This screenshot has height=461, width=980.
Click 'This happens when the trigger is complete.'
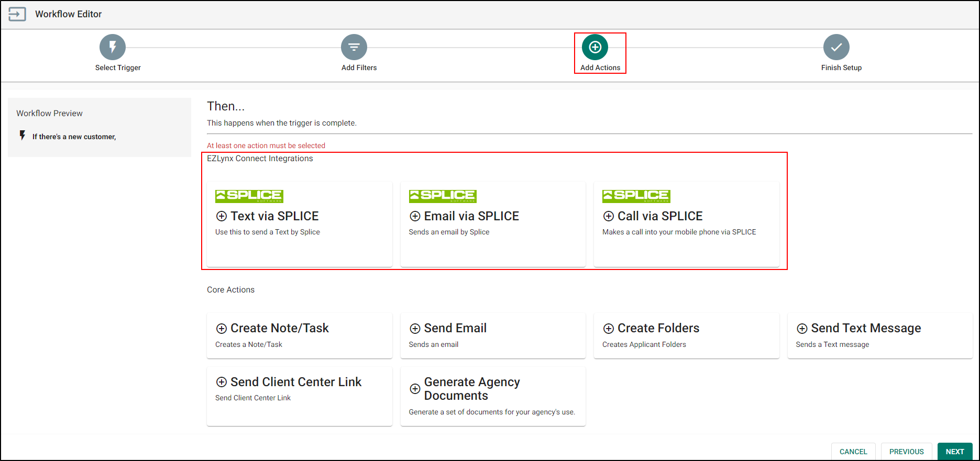click(x=282, y=123)
